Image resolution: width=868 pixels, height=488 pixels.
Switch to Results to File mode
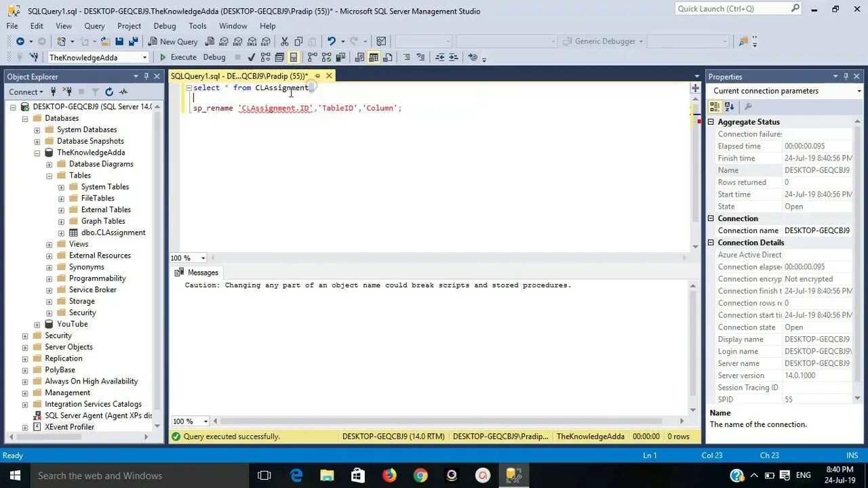point(387,57)
